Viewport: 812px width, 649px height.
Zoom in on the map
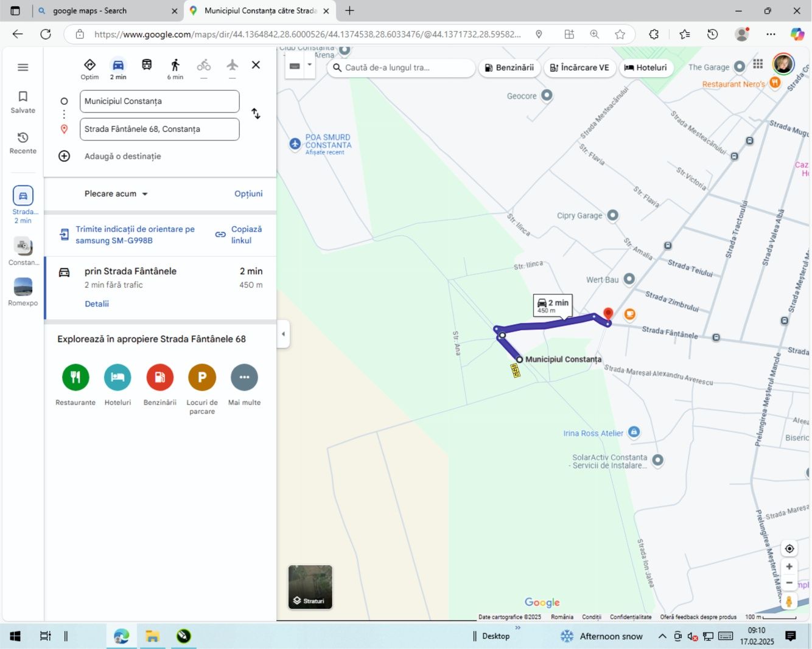[789, 566]
